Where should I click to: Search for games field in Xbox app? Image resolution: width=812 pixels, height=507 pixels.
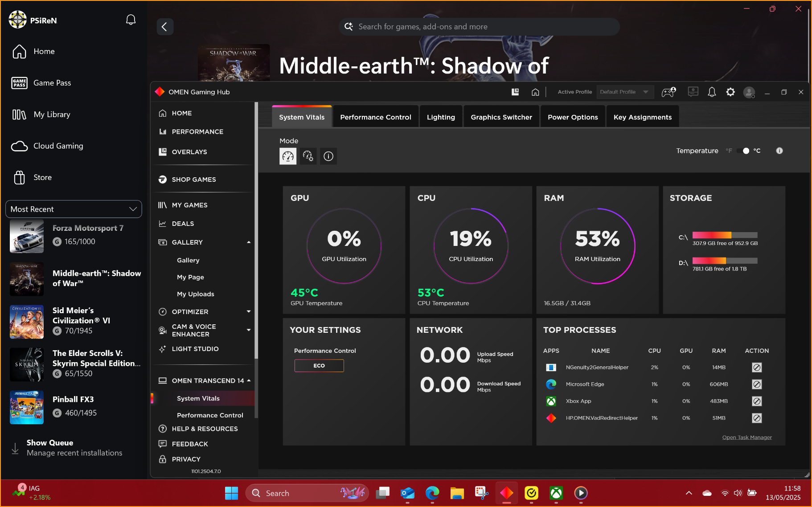click(479, 27)
